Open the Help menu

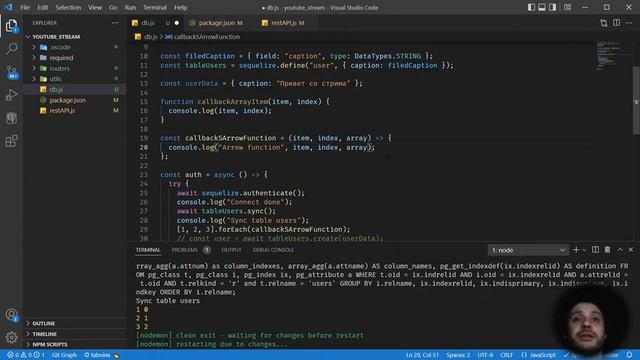click(180, 7)
